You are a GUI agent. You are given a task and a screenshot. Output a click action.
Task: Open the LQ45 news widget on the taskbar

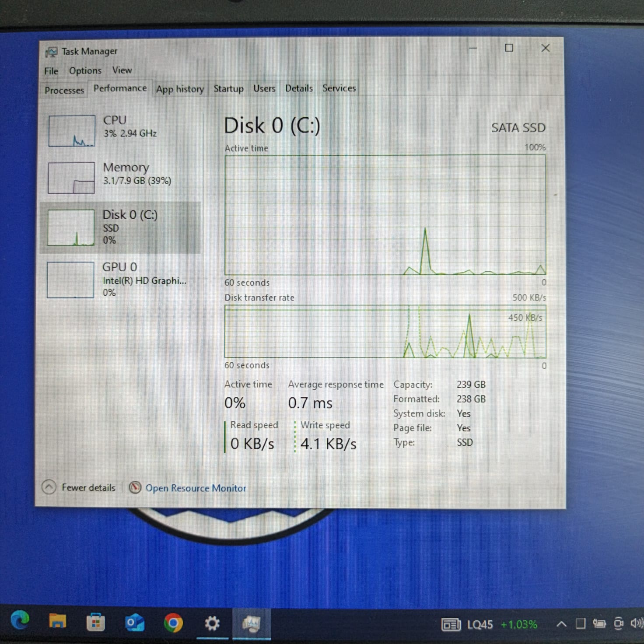pyautogui.click(x=489, y=624)
